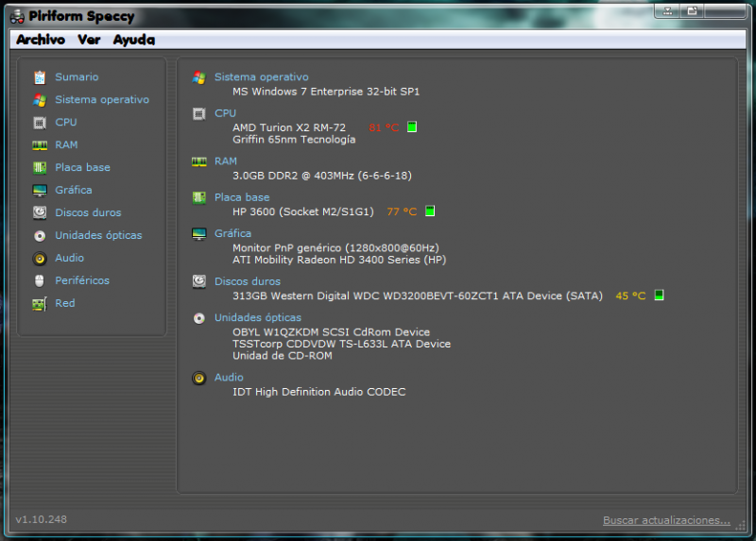Click the green hard disk temperature indicator
756x541 pixels.
[x=659, y=295]
